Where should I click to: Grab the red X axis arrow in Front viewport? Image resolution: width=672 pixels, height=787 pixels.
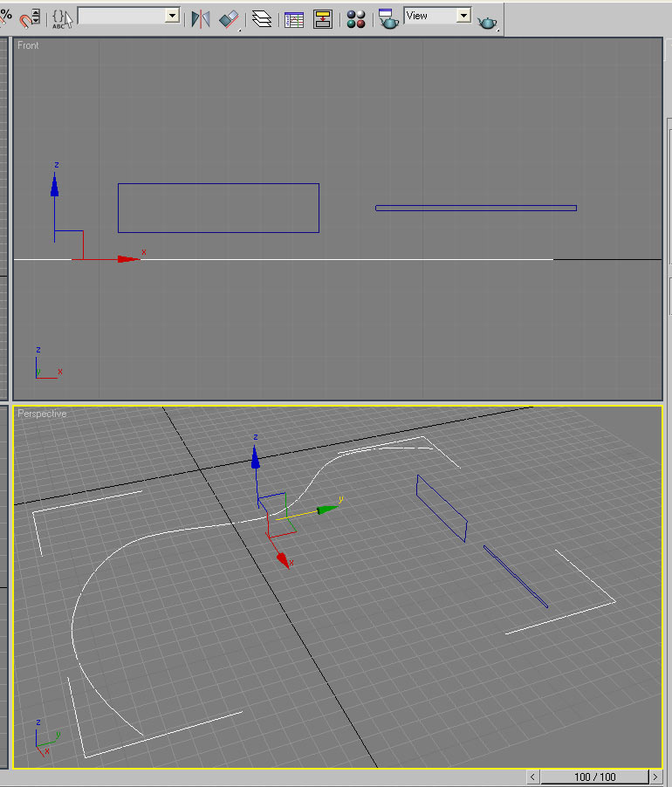tap(128, 259)
